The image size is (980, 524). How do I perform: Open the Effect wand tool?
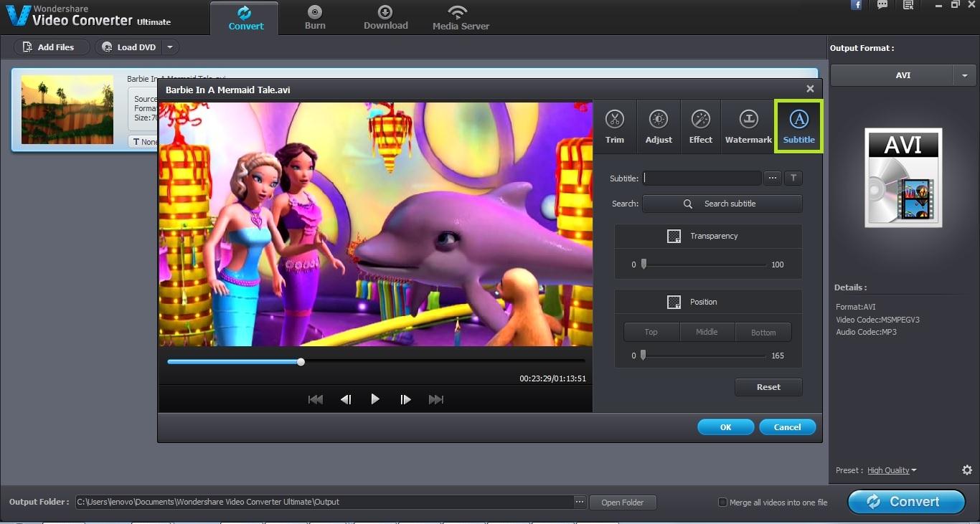[x=700, y=126]
